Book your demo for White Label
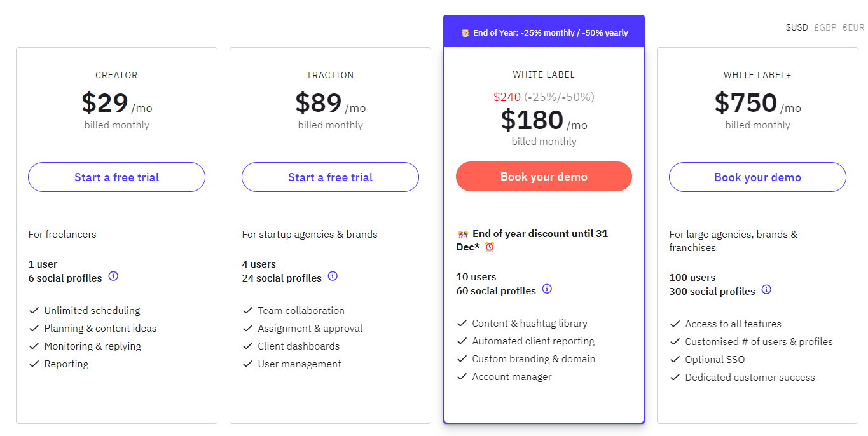 coord(544,177)
